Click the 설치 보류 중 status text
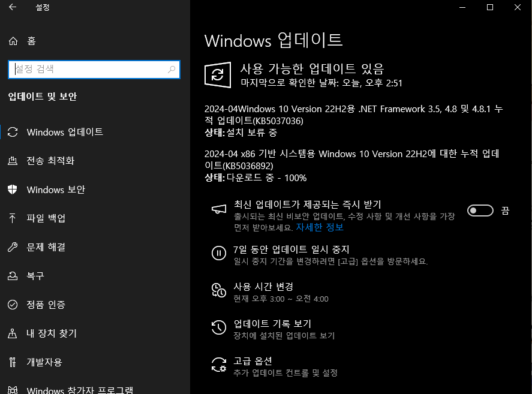This screenshot has width=532, height=394. coord(252,133)
